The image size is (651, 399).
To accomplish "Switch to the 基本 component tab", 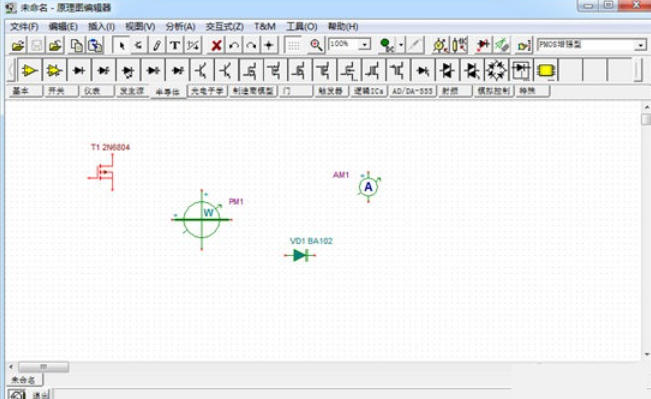I will click(x=25, y=91).
